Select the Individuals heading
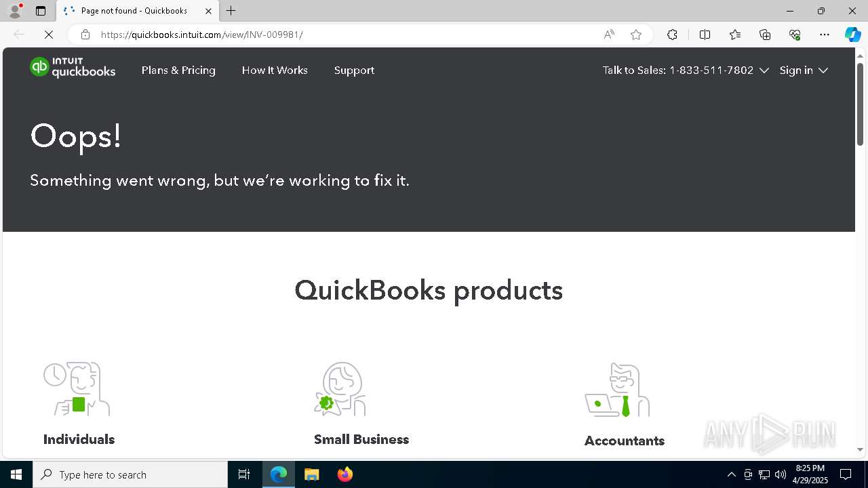This screenshot has height=488, width=868. (x=79, y=439)
